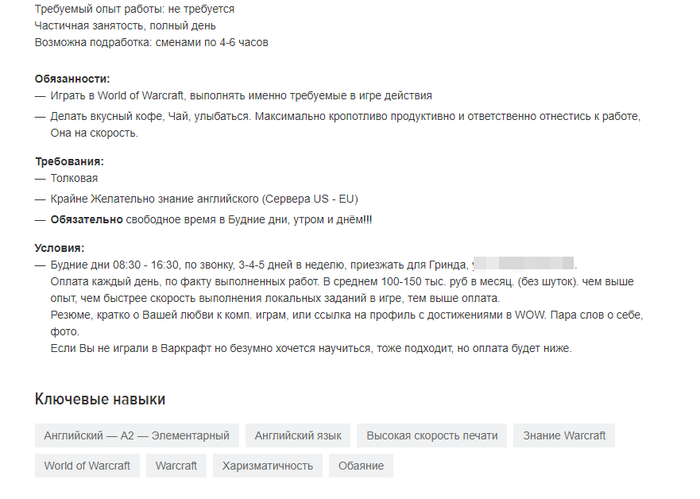Open the 'Высокая скорость печати' skill tag
This screenshot has height=499, width=700.
click(432, 435)
